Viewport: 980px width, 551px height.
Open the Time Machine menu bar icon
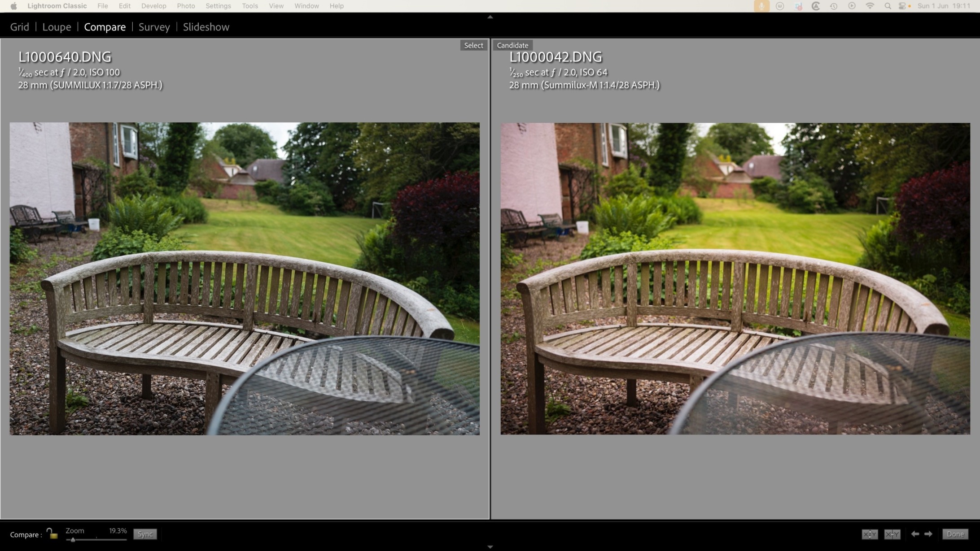coord(834,6)
